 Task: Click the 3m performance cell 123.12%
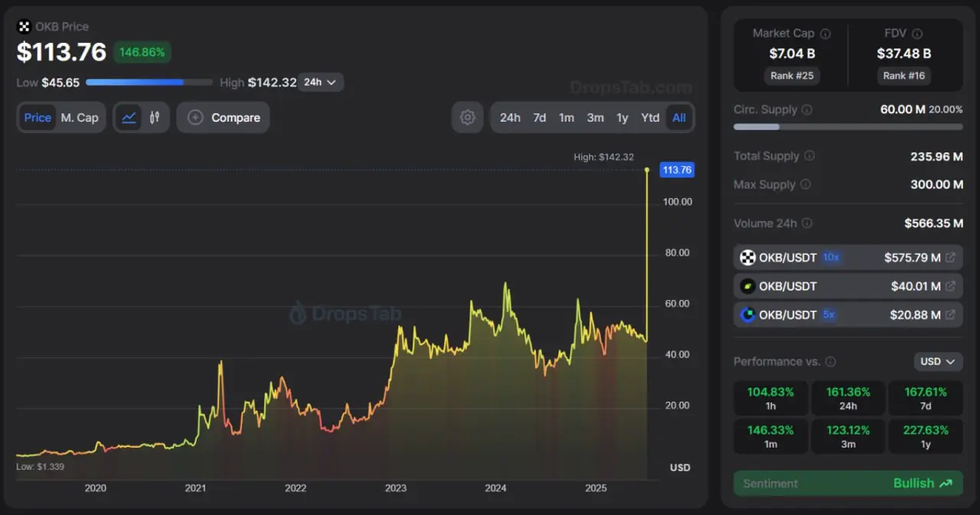[848, 436]
